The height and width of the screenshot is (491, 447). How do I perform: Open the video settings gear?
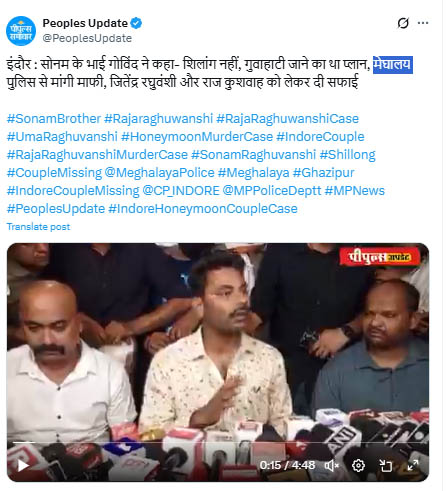pos(358,465)
